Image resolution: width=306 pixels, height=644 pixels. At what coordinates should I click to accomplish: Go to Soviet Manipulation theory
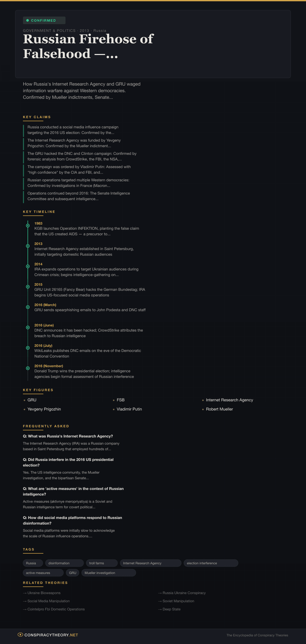coord(178,601)
